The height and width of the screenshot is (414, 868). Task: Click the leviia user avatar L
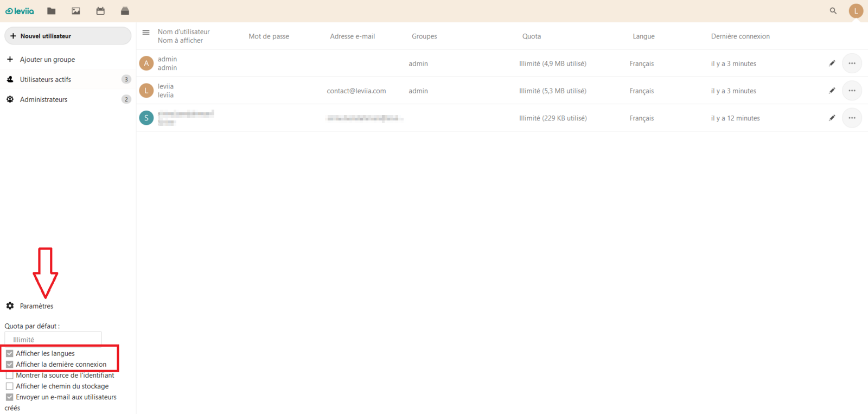[146, 91]
